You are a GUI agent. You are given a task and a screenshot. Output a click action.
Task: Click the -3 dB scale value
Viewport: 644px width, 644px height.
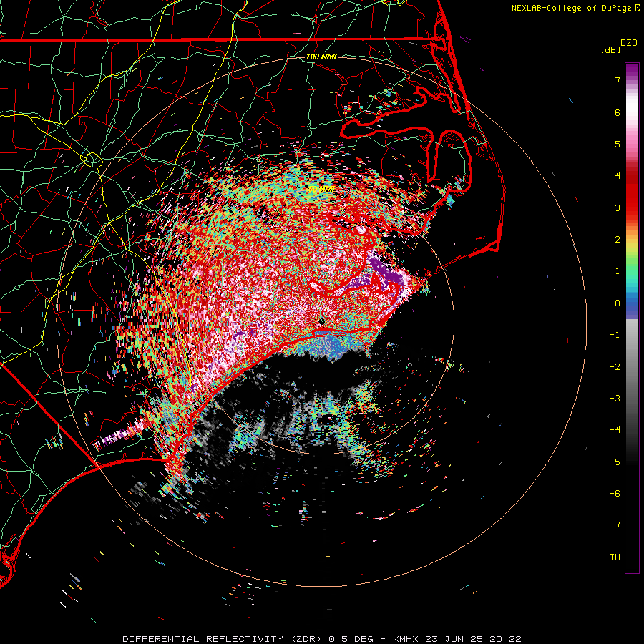click(615, 399)
